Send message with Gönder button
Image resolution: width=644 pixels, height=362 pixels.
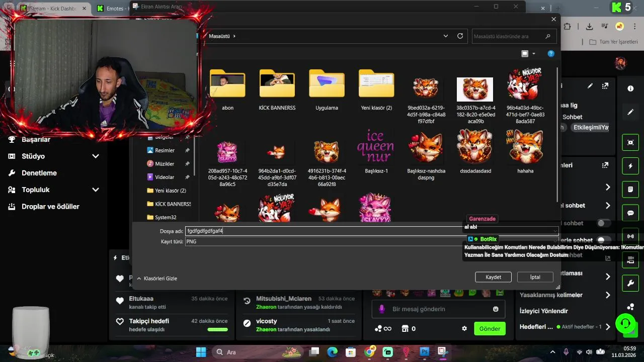click(x=490, y=329)
